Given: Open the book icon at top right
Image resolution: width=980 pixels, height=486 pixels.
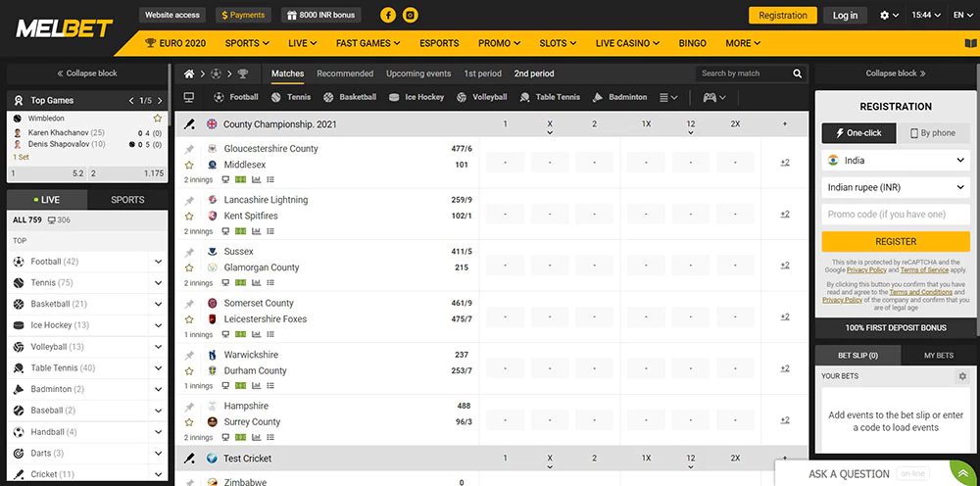Looking at the screenshot, I should coord(970,43).
